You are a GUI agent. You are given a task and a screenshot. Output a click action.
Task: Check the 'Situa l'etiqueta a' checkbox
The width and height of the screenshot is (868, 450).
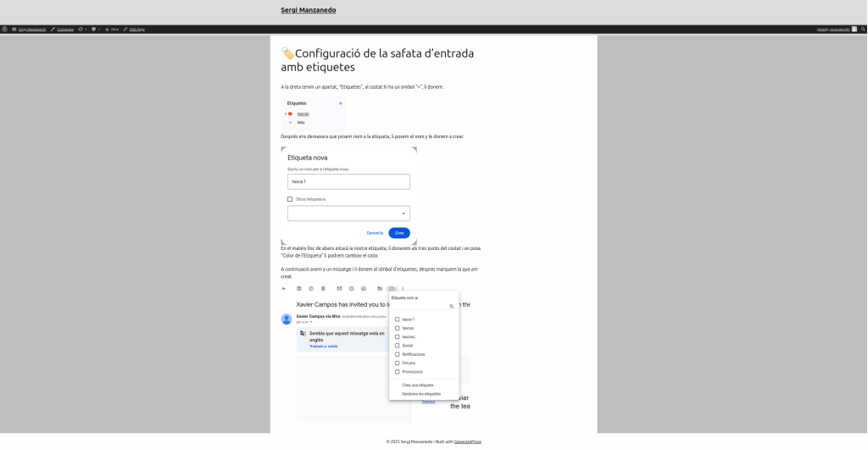[290, 199]
